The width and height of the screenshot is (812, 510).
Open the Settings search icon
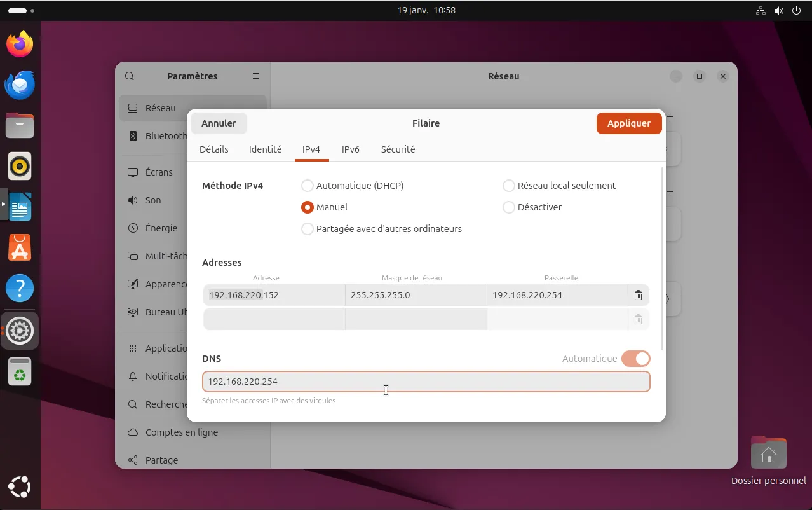point(130,76)
